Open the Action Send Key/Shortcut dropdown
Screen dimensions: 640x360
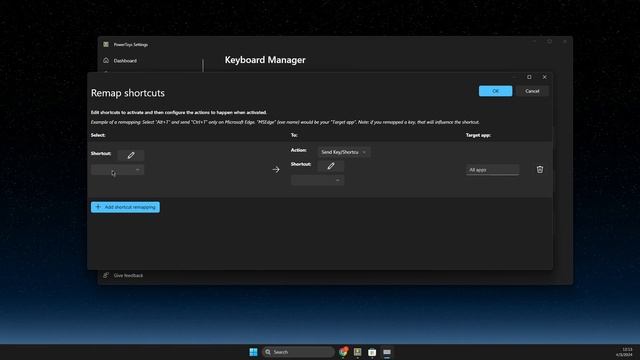(344, 152)
